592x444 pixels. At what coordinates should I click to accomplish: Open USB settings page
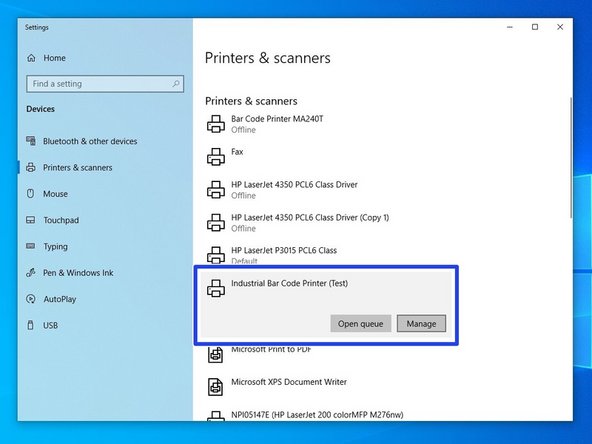pos(50,325)
